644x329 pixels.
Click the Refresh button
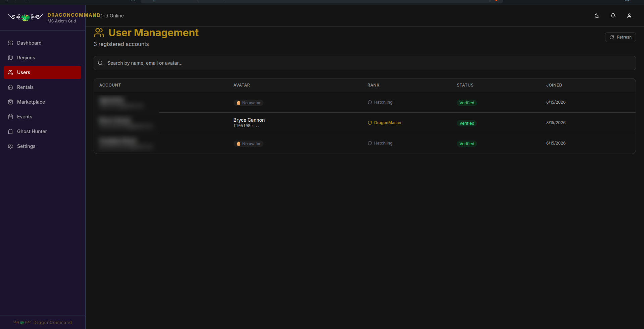620,37
